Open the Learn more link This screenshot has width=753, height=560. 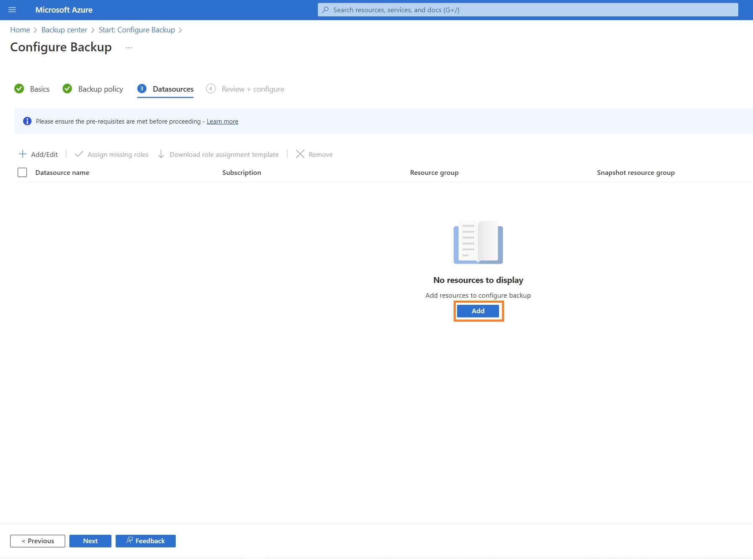(222, 122)
